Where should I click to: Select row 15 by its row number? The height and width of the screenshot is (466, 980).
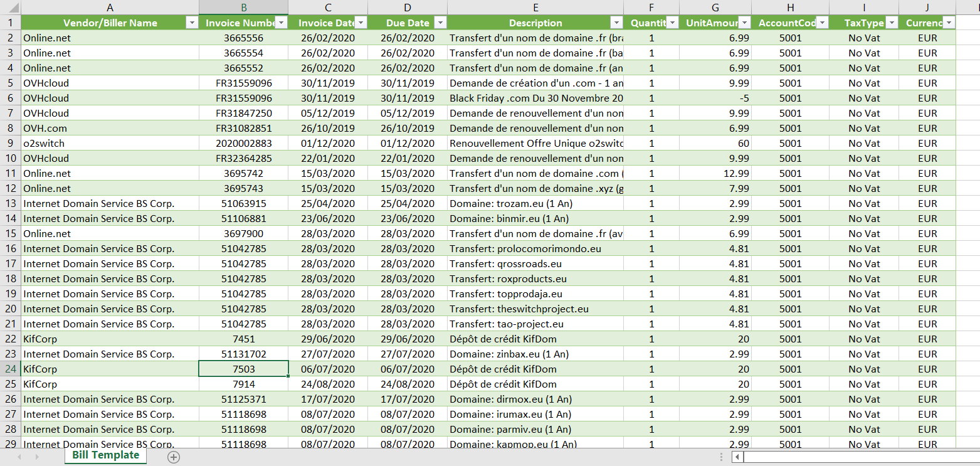point(11,233)
